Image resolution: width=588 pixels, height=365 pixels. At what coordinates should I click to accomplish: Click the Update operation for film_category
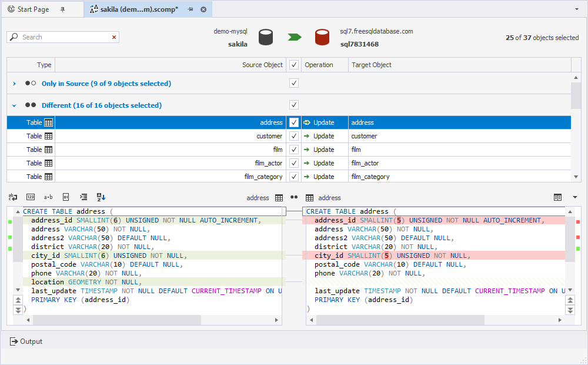coord(323,177)
